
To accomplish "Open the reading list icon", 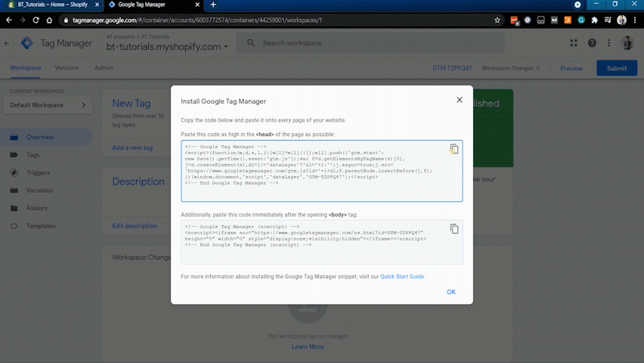I will (x=608, y=20).
